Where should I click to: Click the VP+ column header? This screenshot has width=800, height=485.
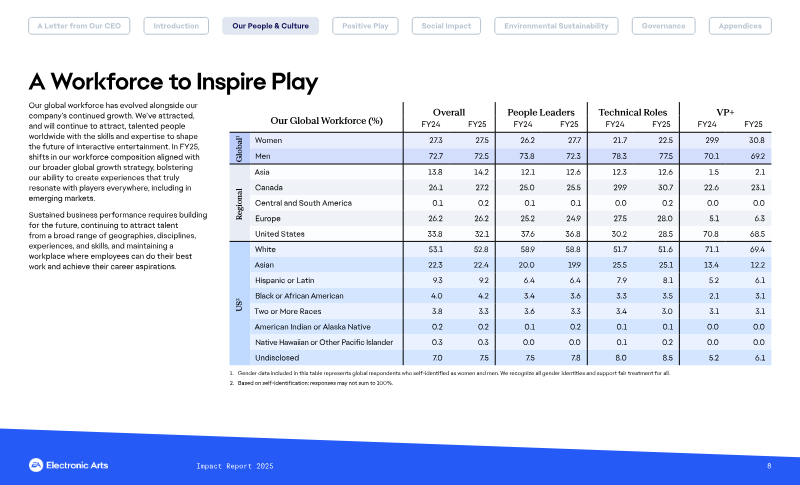(725, 112)
